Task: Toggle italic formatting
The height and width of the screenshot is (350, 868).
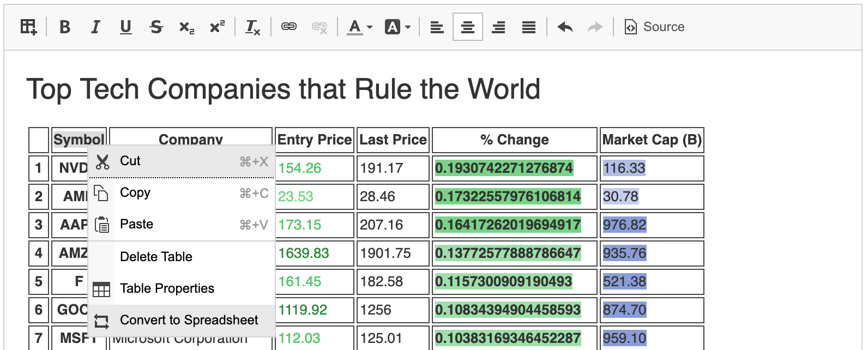Action: coord(95,27)
